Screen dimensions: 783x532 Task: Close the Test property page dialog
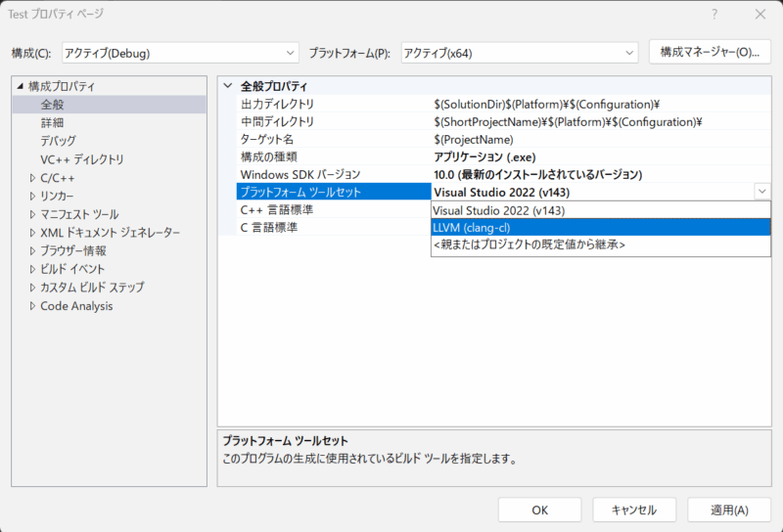click(760, 14)
